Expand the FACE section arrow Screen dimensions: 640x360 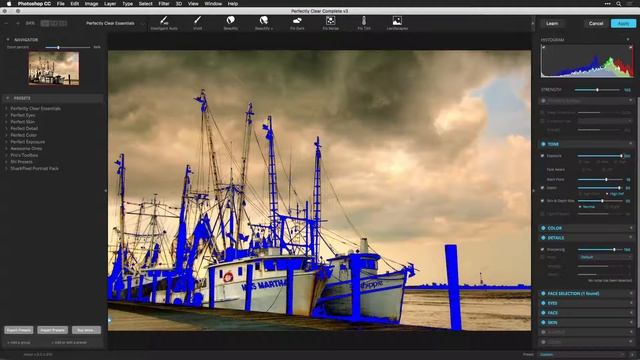631,313
